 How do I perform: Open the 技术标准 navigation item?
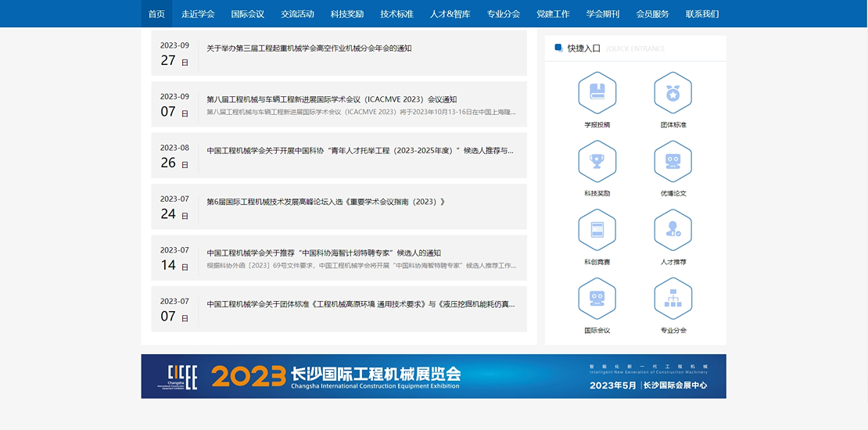[x=396, y=14]
